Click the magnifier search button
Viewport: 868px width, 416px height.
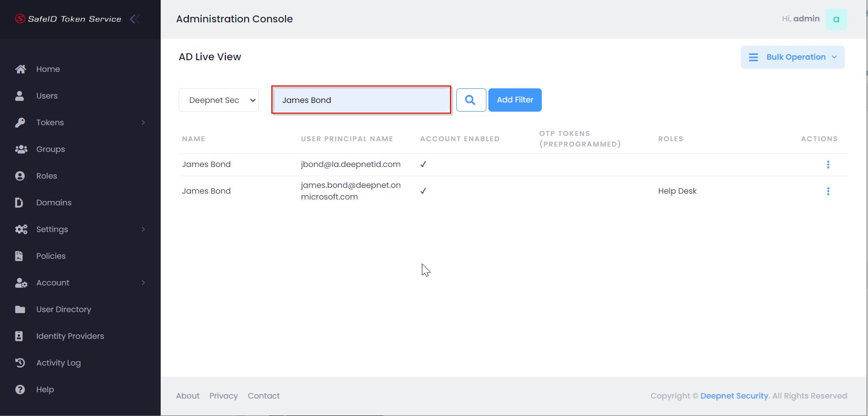[x=470, y=100]
